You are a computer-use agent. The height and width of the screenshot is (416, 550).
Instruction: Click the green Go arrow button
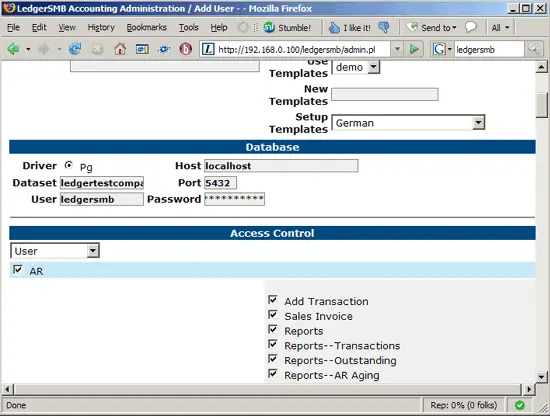click(x=414, y=49)
